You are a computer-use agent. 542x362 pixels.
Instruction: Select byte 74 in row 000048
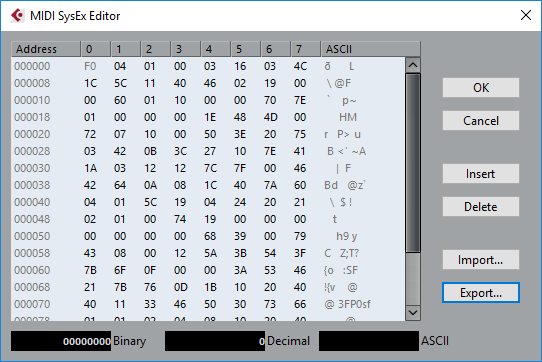tap(180, 219)
